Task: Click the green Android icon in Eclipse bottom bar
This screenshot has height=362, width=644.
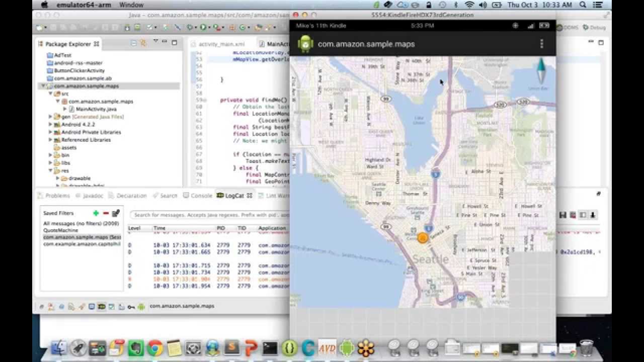Action: pos(141,306)
